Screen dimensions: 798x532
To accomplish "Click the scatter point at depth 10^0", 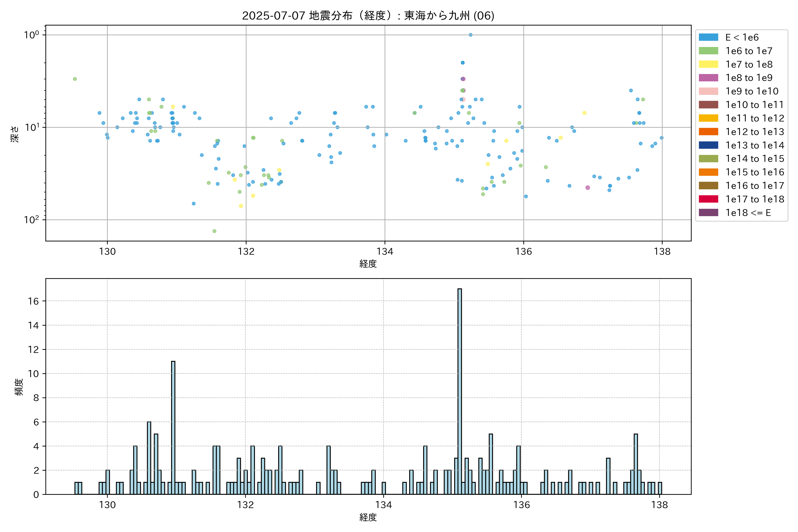I will pyautogui.click(x=471, y=35).
